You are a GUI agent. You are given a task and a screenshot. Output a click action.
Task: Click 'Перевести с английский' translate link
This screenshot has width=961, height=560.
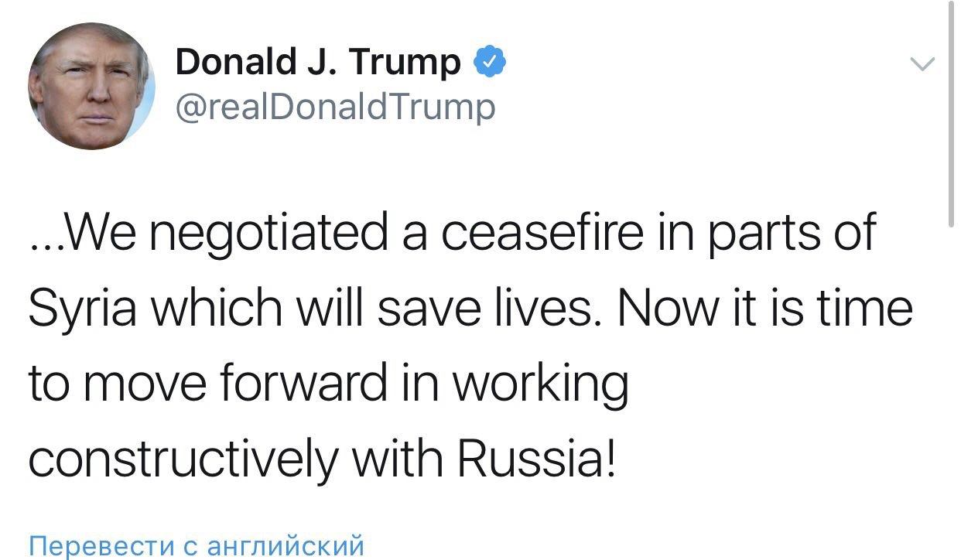196,545
